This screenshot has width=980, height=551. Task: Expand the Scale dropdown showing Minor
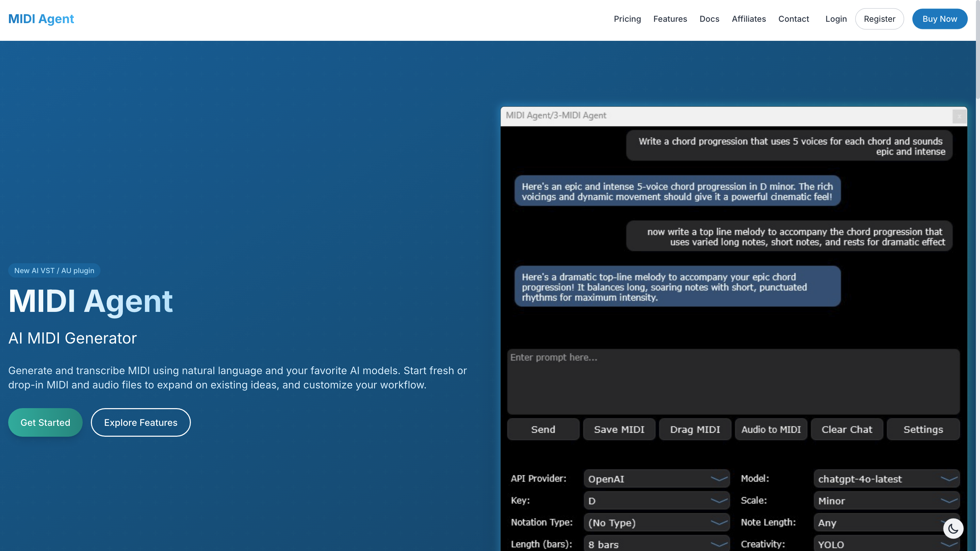(886, 501)
